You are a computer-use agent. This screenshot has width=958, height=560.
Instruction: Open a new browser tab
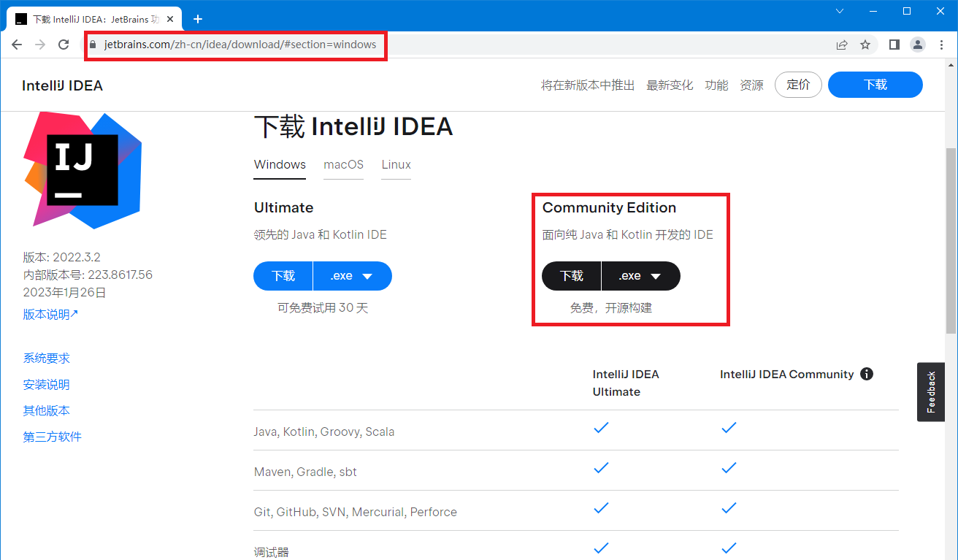[197, 19]
